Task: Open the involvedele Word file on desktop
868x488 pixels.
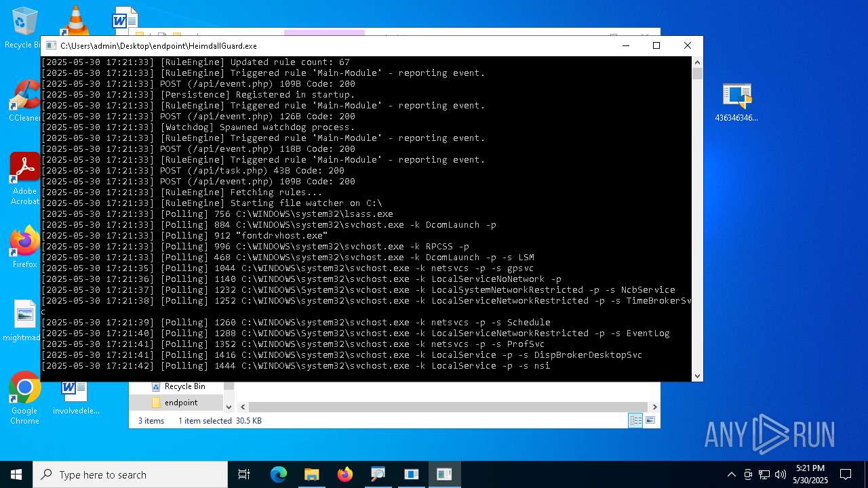Action: tap(76, 396)
